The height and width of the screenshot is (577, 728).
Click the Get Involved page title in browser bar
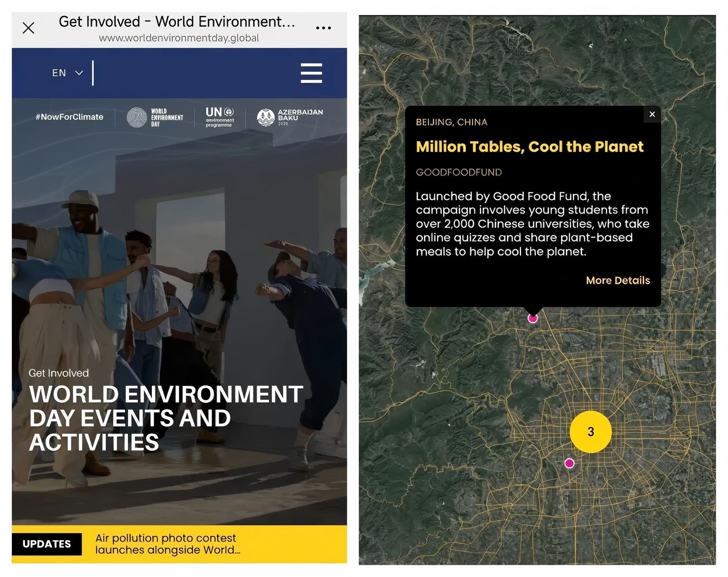177,21
